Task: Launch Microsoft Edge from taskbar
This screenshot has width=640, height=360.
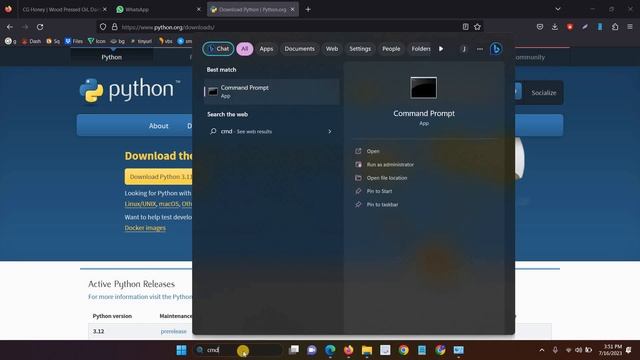Action: click(x=330, y=350)
